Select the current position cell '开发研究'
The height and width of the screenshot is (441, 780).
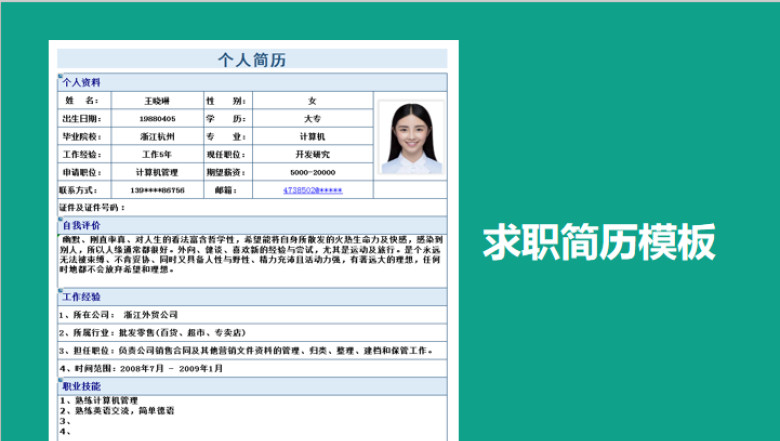(x=312, y=154)
